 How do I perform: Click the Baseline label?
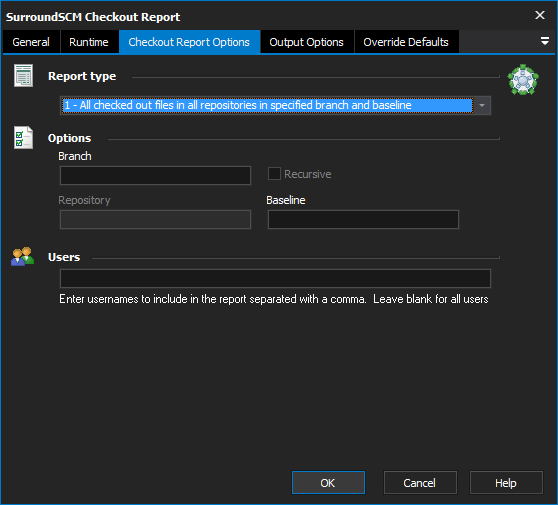(x=286, y=200)
